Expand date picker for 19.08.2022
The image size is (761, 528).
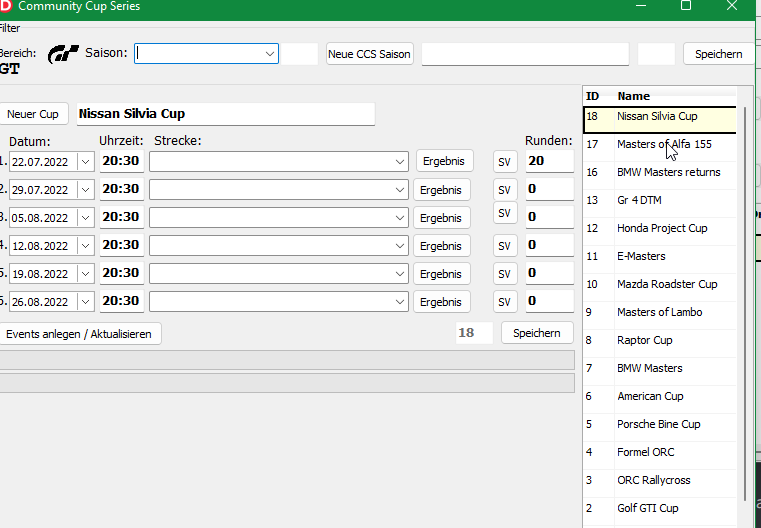85,273
